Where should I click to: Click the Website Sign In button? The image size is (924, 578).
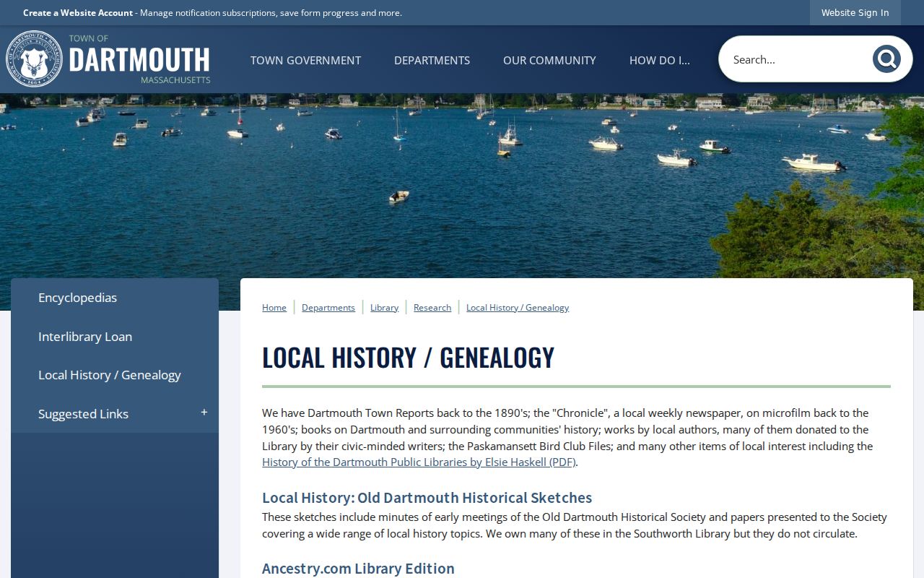click(x=855, y=12)
